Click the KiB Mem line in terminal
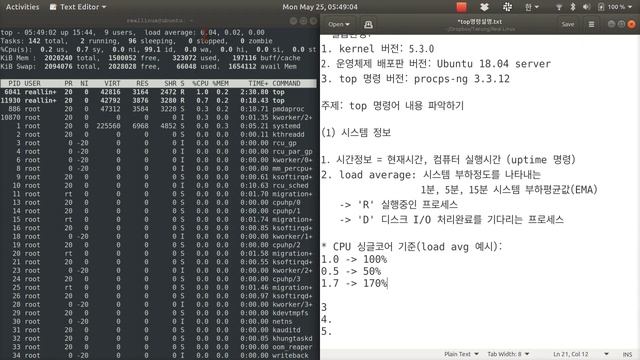640x360 pixels. (x=151, y=58)
